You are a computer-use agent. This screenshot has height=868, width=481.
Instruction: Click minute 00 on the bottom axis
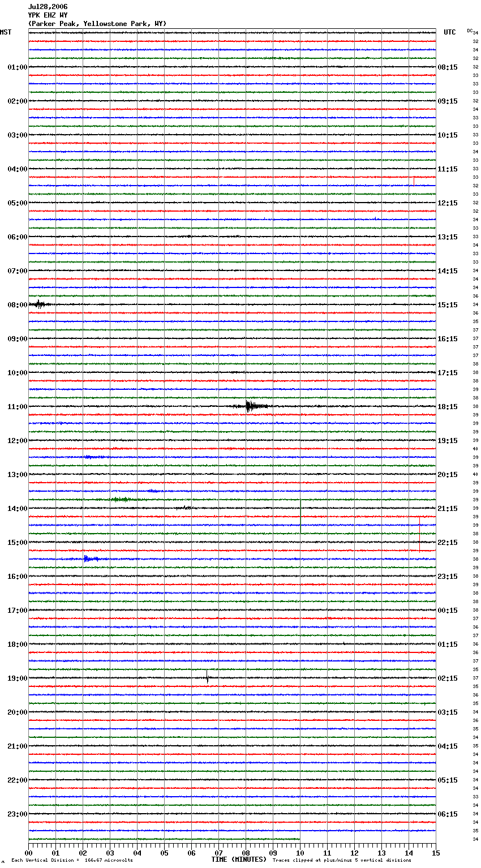pos(28,853)
